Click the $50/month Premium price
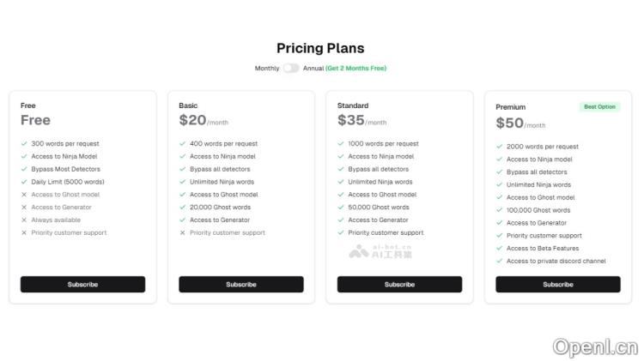The height and width of the screenshot is (361, 644). pyautogui.click(x=520, y=123)
